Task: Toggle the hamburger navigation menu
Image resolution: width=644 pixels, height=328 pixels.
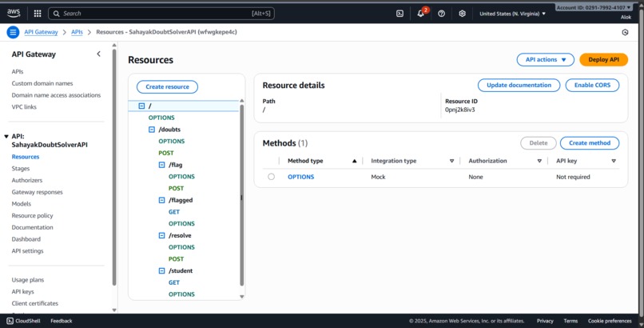Action: point(13,32)
